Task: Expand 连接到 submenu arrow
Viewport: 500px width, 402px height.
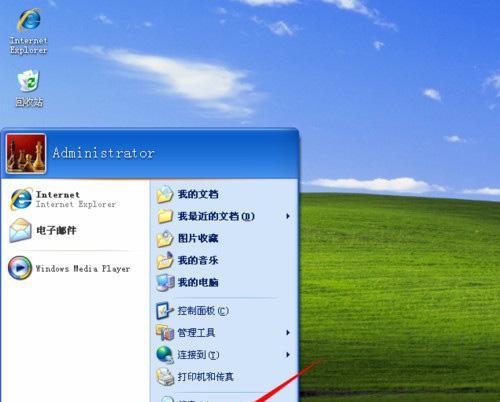Action: tap(288, 355)
